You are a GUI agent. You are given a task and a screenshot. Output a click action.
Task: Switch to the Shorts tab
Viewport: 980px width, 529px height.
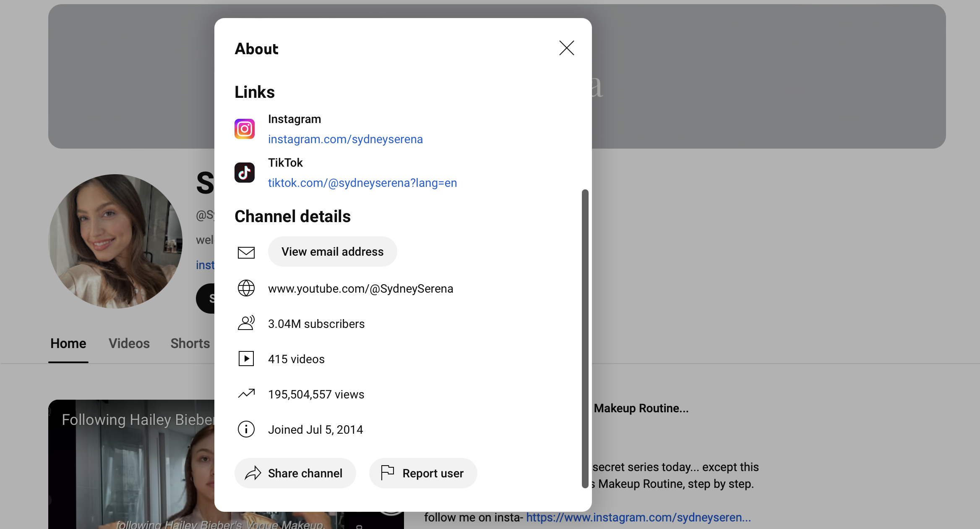tap(190, 343)
